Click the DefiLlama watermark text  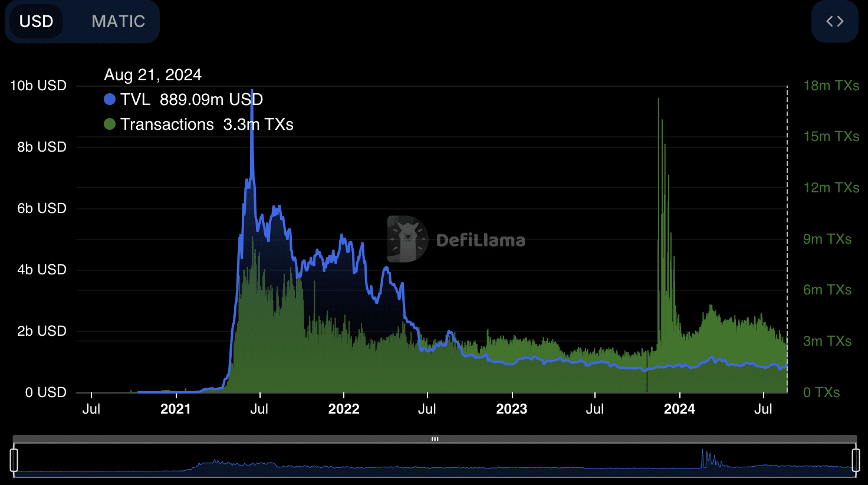point(481,240)
